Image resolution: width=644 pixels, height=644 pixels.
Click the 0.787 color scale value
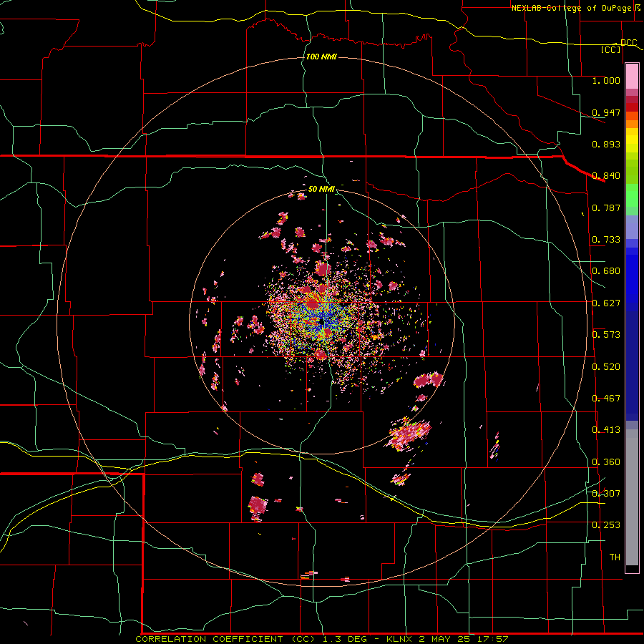[x=606, y=208]
